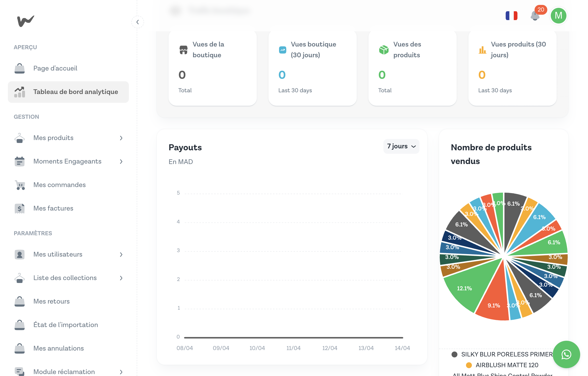
Task: Select Tableau de bord analytique
Action: [x=75, y=92]
